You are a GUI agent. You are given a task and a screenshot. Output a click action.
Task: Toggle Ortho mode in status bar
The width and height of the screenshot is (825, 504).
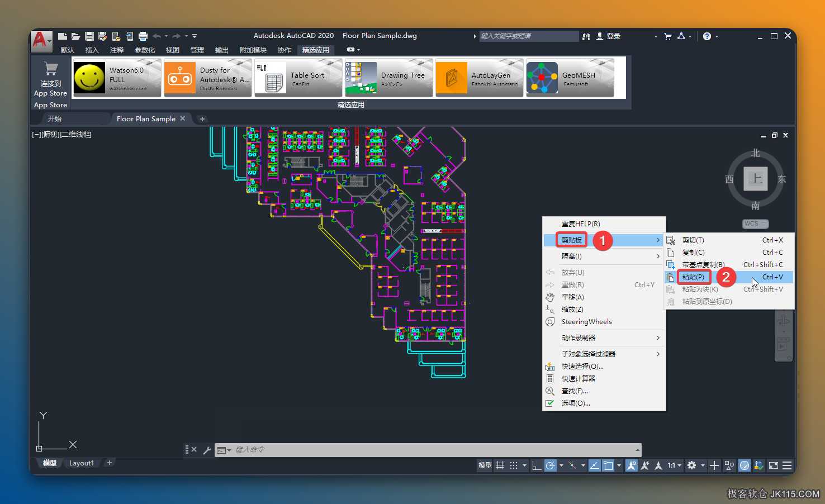tap(537, 465)
